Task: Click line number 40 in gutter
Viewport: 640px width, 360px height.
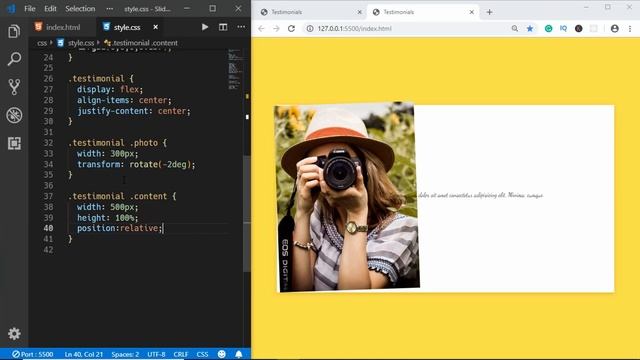Action: pos(48,228)
